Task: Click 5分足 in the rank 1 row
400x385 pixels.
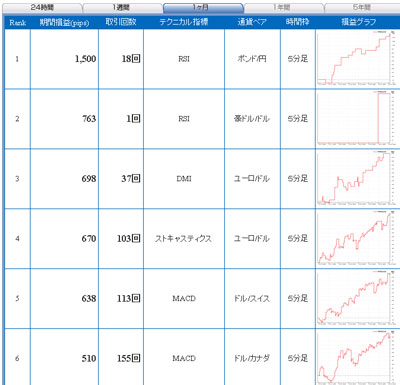Action: (x=298, y=59)
